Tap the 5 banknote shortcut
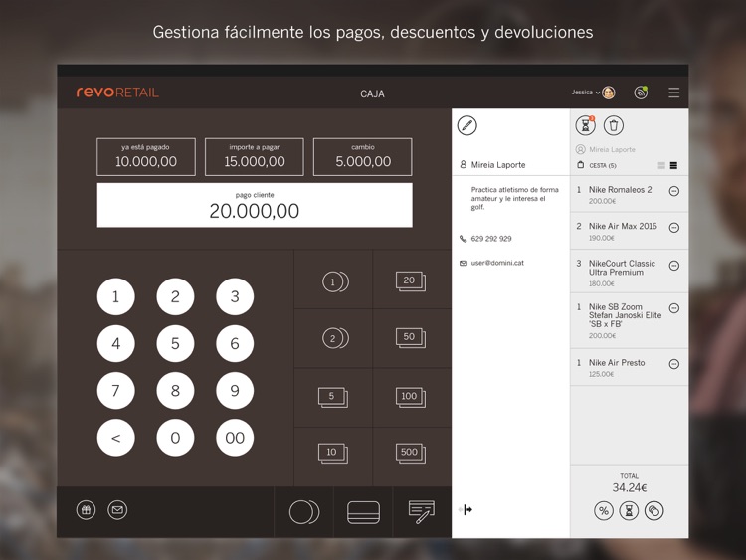746x560 pixels. 333,398
